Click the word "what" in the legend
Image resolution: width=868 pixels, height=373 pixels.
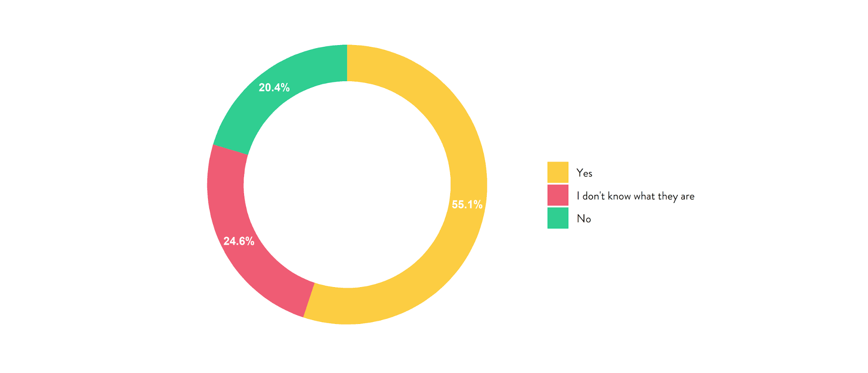[644, 196]
